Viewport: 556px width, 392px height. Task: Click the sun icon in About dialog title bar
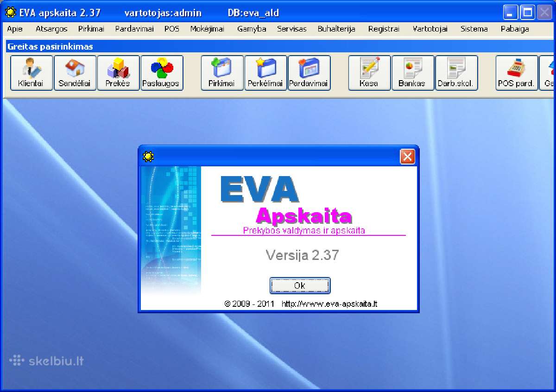(x=148, y=157)
